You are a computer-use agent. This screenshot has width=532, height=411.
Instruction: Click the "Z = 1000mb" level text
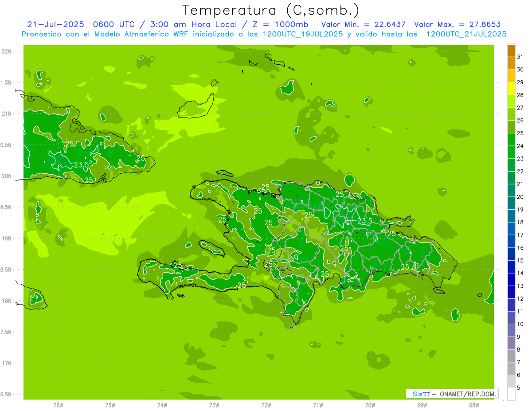click(280, 24)
